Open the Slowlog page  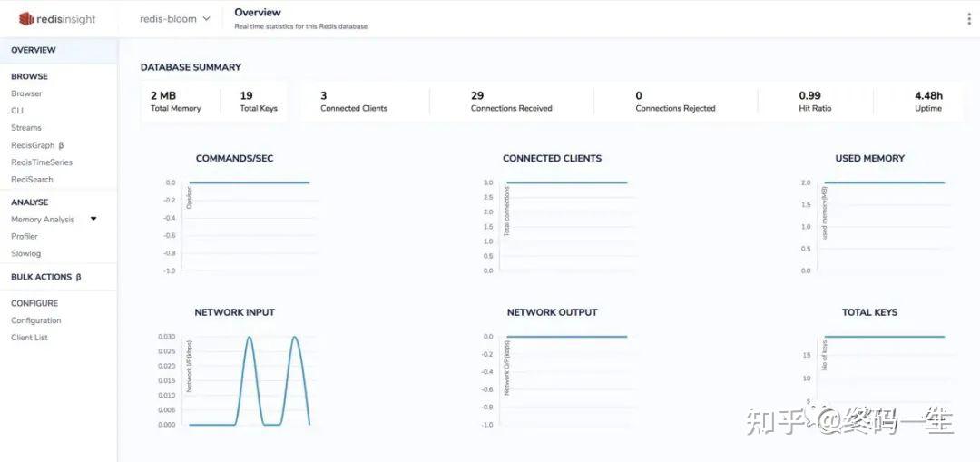point(25,254)
